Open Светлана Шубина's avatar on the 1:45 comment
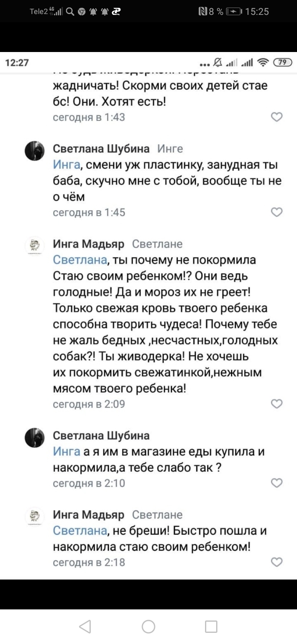297x644 pixels. pyautogui.click(x=35, y=150)
